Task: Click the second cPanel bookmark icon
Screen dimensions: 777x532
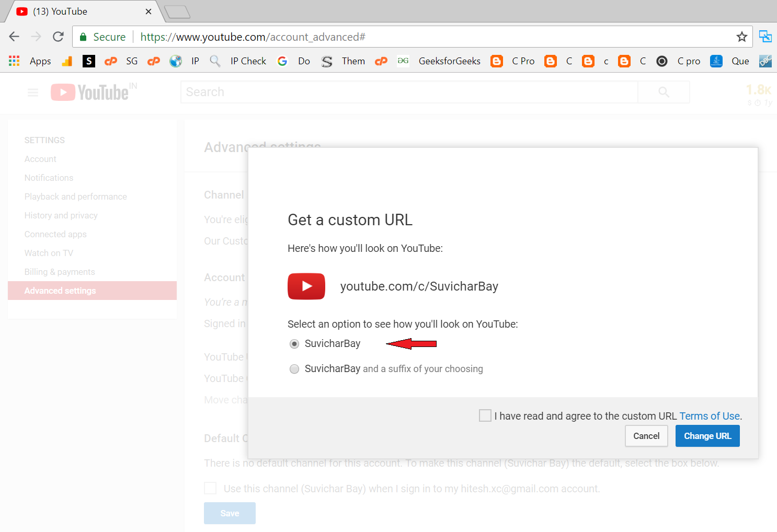Action: [154, 61]
